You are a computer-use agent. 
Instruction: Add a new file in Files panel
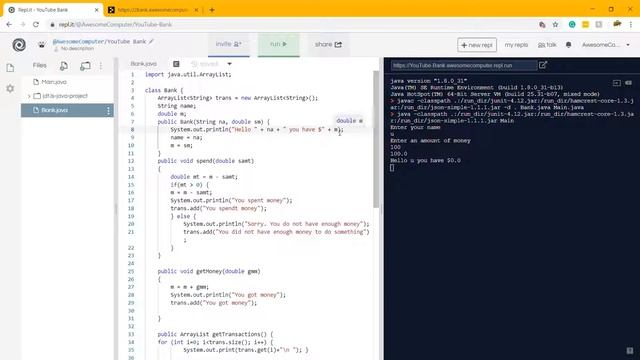tap(64, 65)
